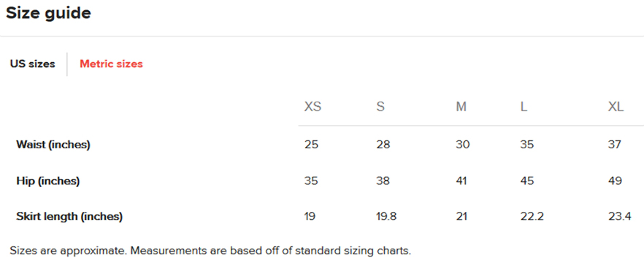Click the Skirt length (inches) row label
Screen dimensions: 644x277
click(69, 216)
